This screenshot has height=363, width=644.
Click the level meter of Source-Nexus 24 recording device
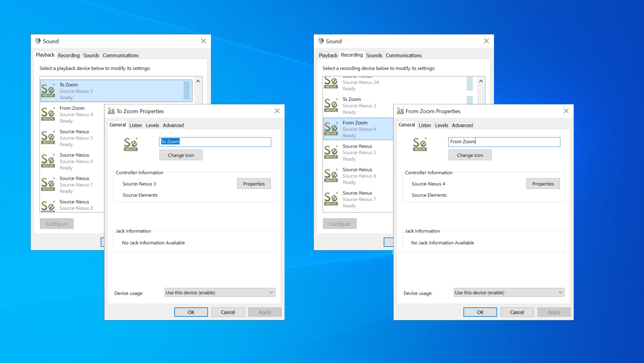coord(470,83)
